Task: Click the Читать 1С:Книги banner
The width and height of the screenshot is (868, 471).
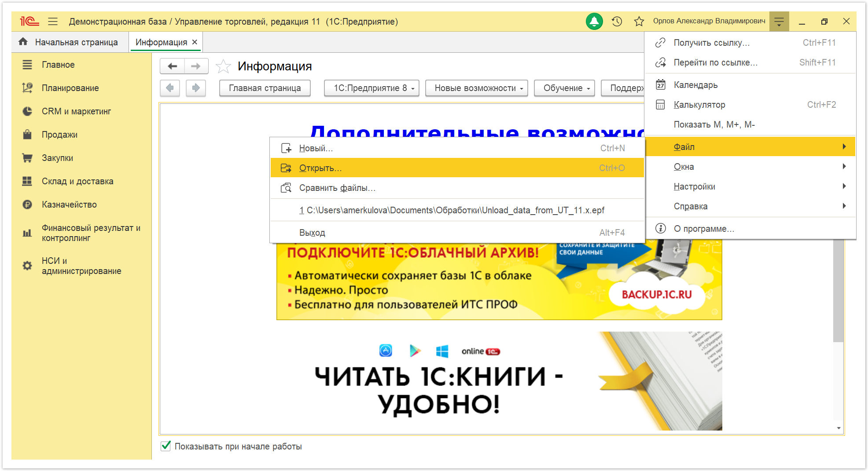Action: coord(499,381)
